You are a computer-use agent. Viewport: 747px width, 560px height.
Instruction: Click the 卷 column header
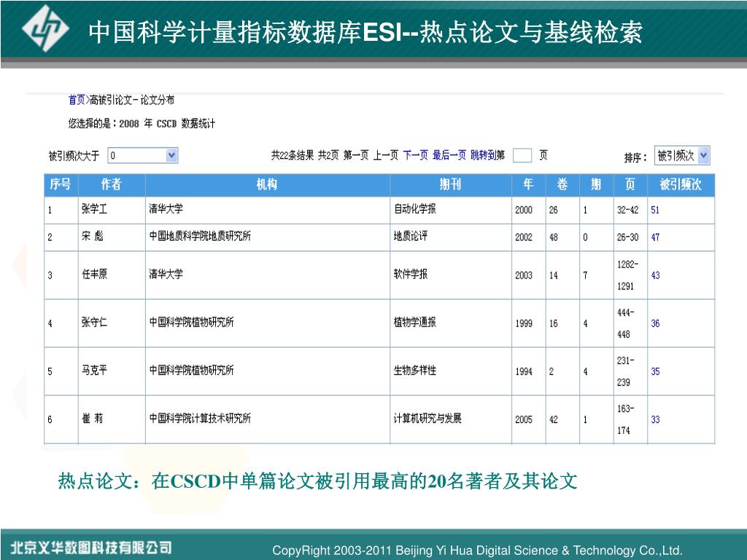point(562,184)
